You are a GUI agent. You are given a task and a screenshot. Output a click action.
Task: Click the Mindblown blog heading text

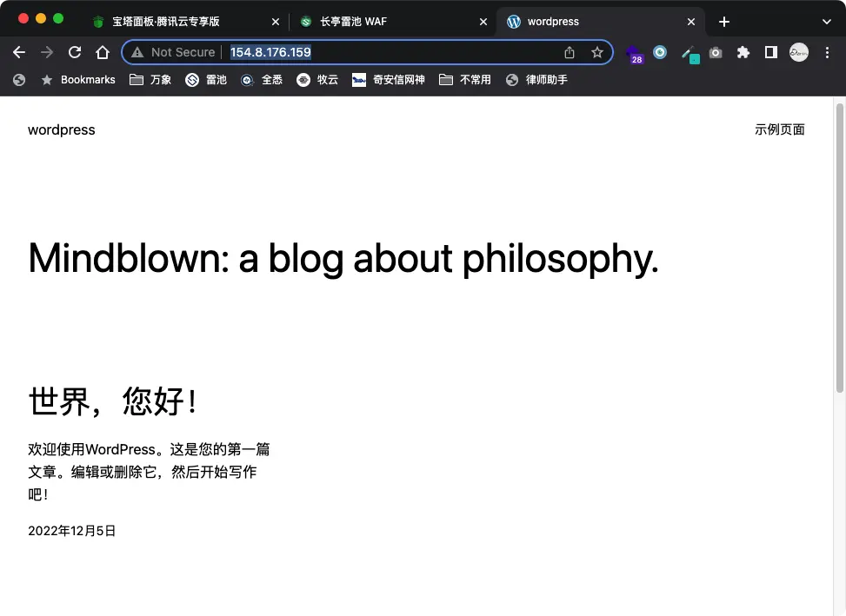coord(343,259)
